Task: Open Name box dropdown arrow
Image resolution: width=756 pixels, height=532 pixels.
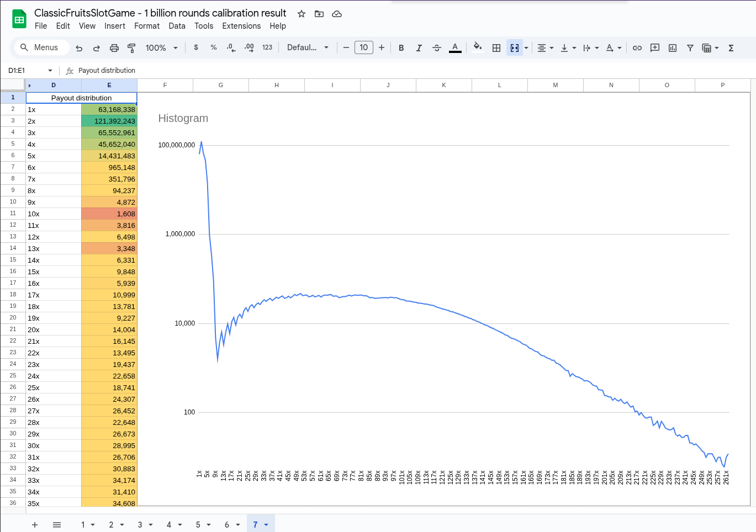Action: point(50,71)
